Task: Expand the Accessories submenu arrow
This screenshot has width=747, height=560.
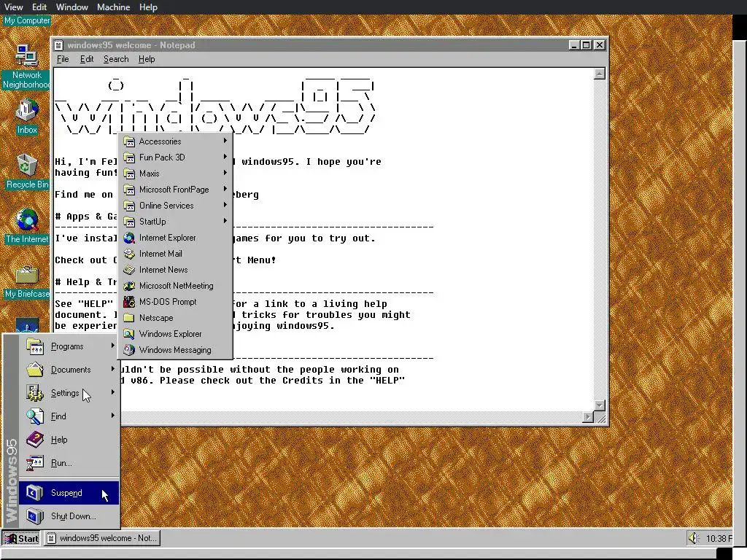Action: coord(225,141)
